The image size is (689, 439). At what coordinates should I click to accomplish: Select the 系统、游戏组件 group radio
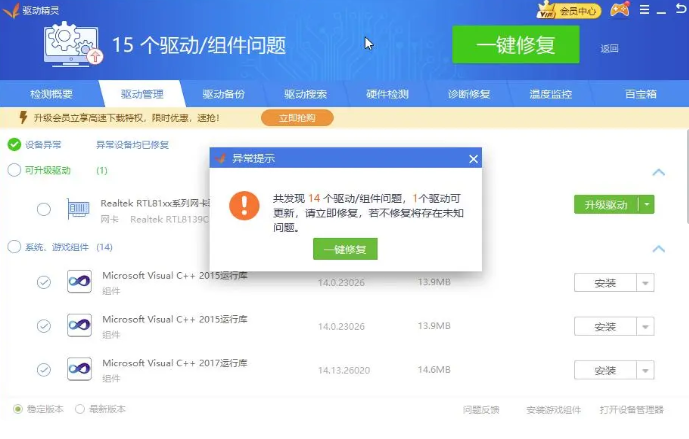click(x=14, y=247)
